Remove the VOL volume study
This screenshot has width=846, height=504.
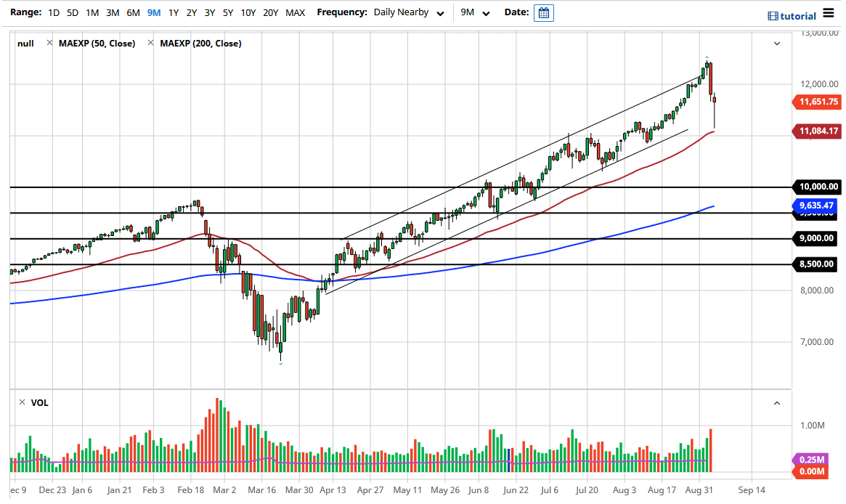(x=22, y=402)
